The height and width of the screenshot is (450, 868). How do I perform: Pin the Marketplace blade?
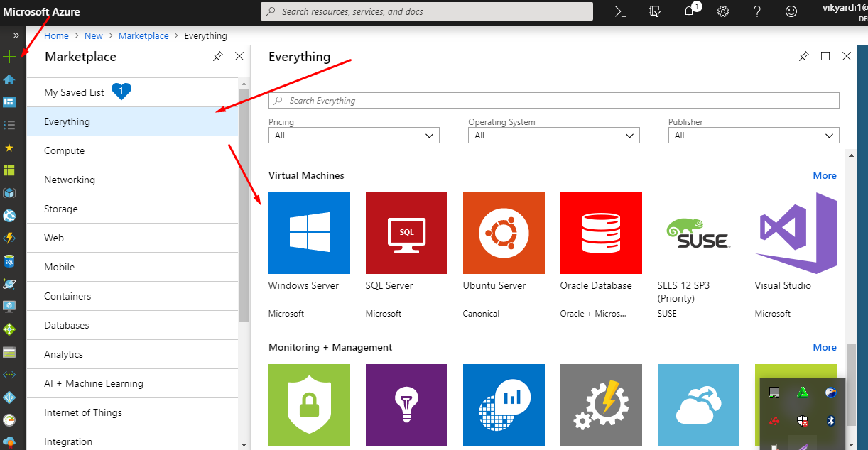coord(217,57)
